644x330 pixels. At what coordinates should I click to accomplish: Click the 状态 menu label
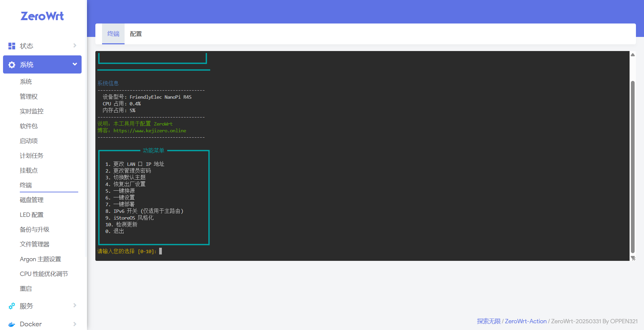coord(27,46)
